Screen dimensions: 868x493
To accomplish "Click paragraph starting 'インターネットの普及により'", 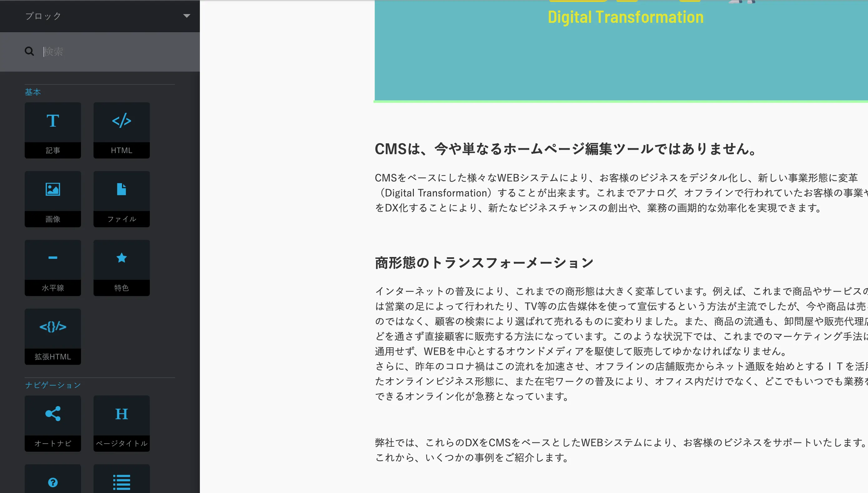I will pos(621,344).
